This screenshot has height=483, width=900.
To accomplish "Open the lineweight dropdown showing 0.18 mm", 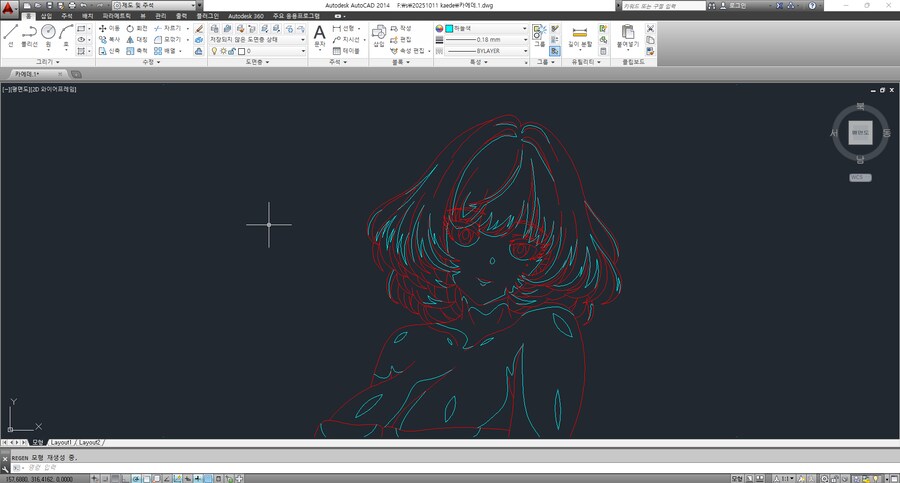I will (x=486, y=40).
